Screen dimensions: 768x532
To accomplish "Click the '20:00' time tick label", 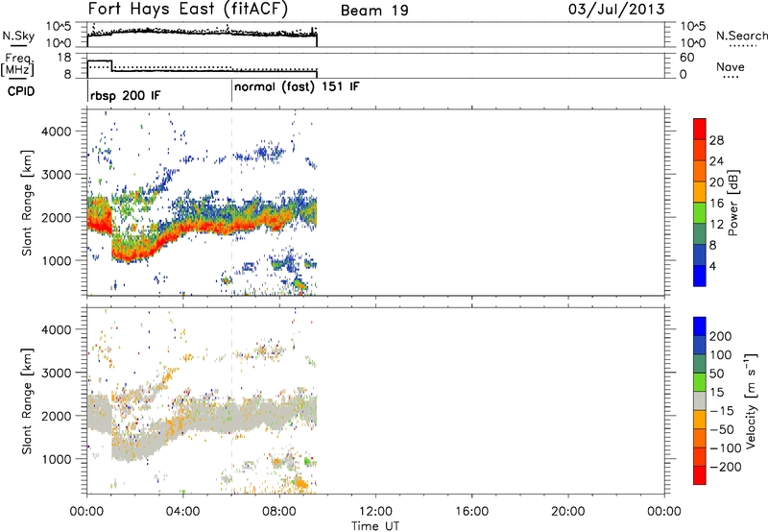I will 568,512.
